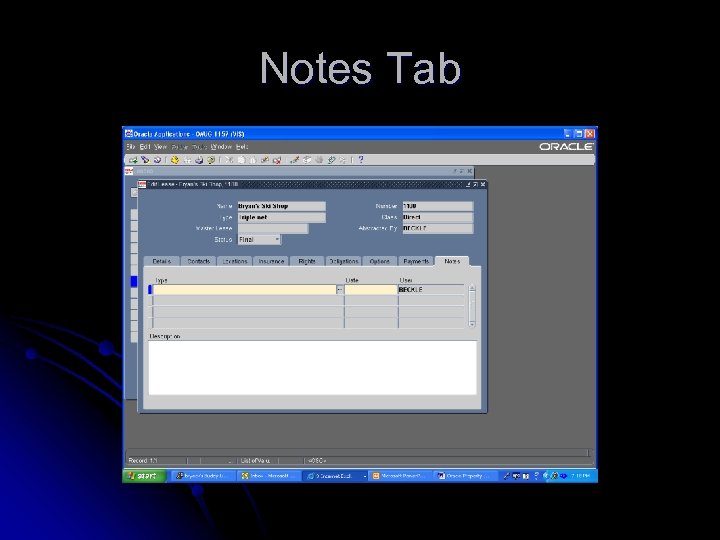The image size is (720, 540).
Task: Click the Find flashlight toolbar icon
Action: click(146, 160)
